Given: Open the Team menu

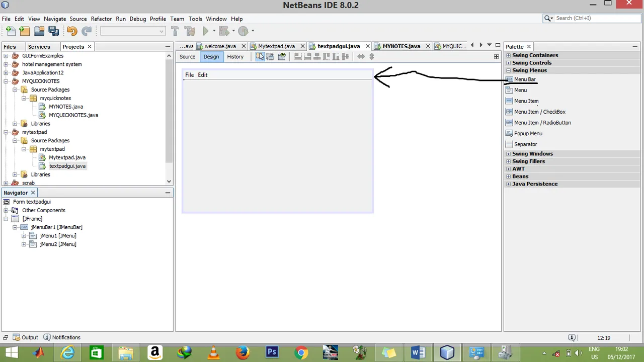Looking at the screenshot, I should 177,19.
